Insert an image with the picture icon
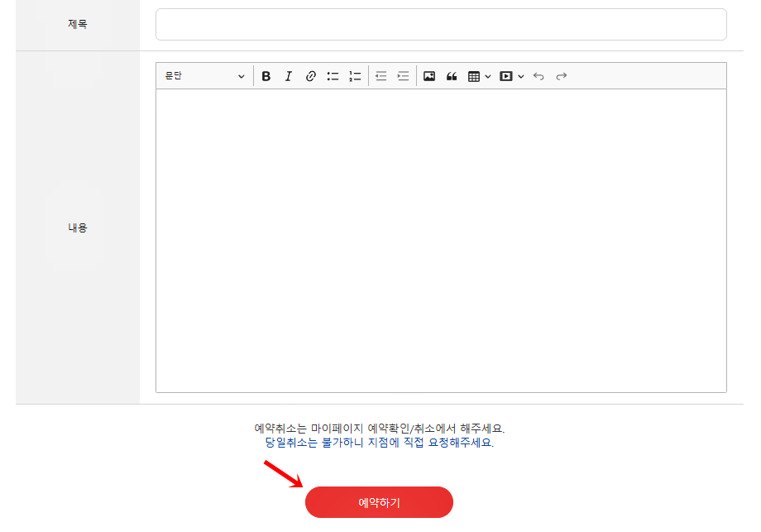761x532 pixels. coord(429,76)
